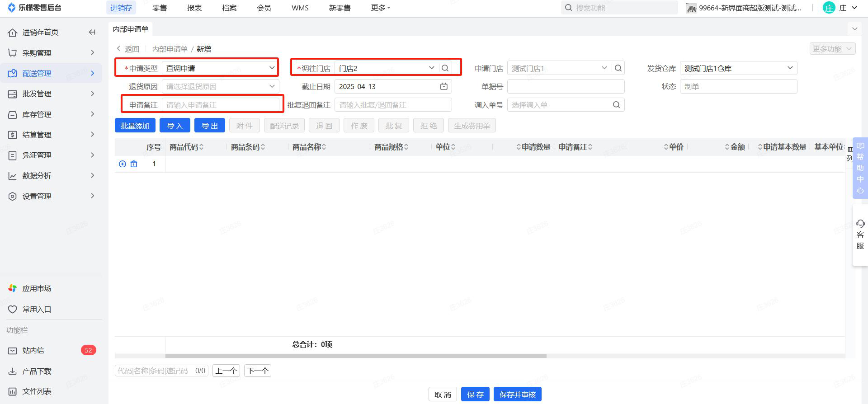Select the 内部申请单 tab
868x404 pixels.
(131, 29)
